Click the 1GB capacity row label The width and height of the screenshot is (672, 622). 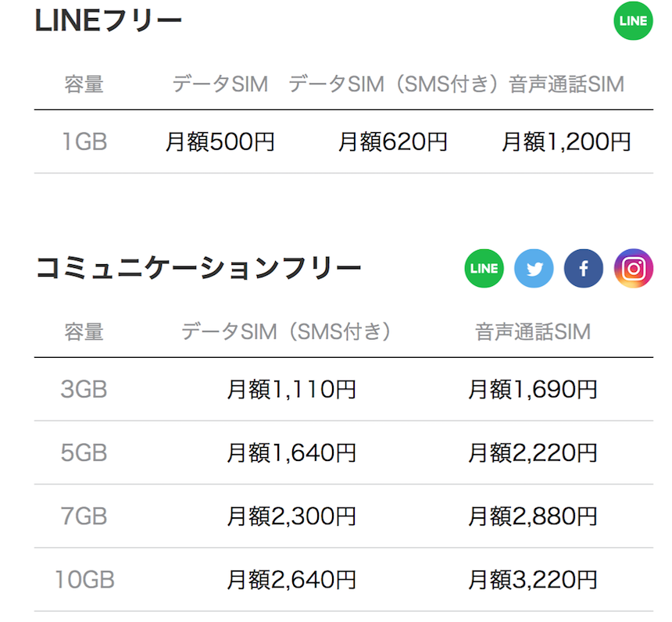pyautogui.click(x=84, y=142)
